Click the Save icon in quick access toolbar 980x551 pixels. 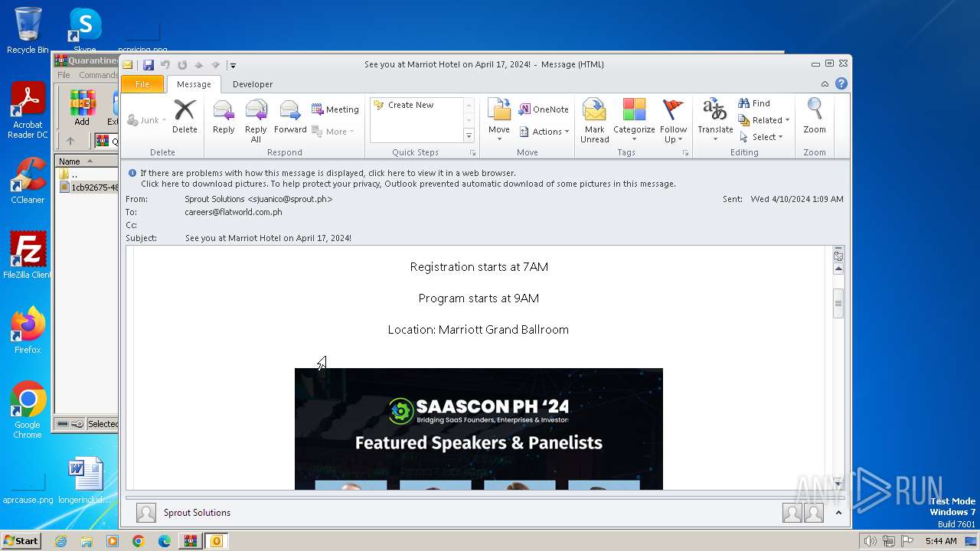[x=149, y=65]
